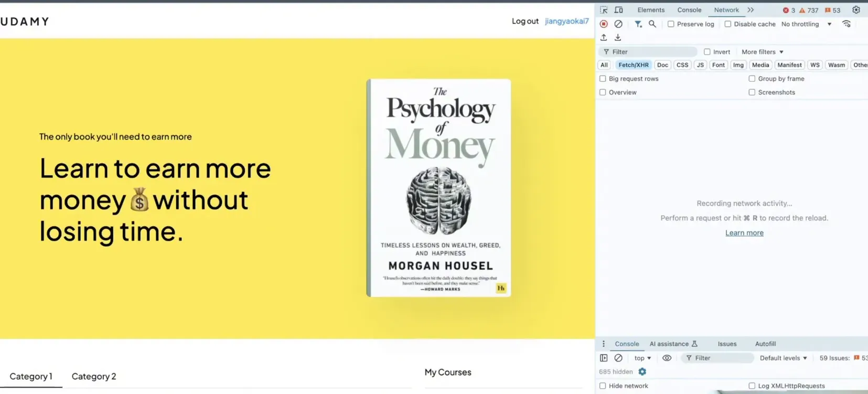Click the Psychology of Money book cover
868x394 pixels.
[438, 188]
